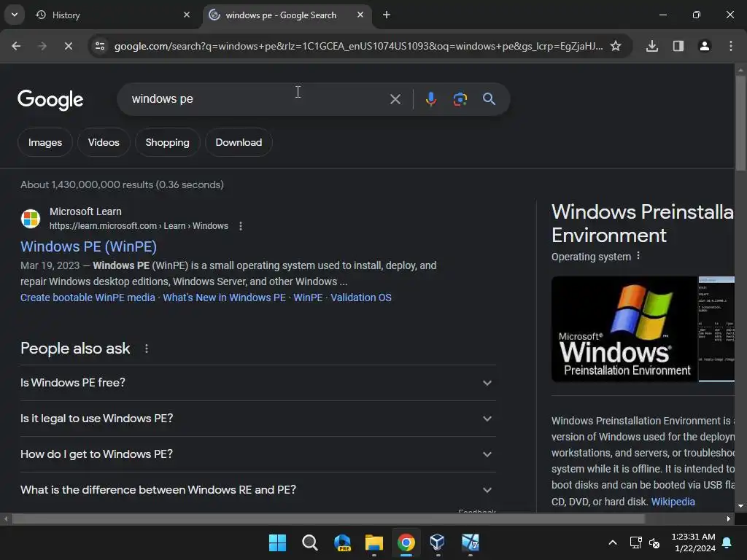Open the Wikipedia link in knowledge panel

(x=673, y=502)
